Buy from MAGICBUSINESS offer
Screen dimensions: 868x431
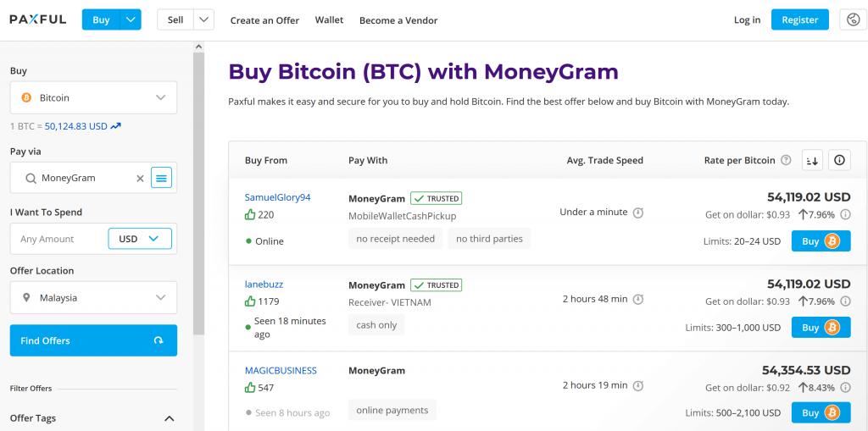coord(821,412)
